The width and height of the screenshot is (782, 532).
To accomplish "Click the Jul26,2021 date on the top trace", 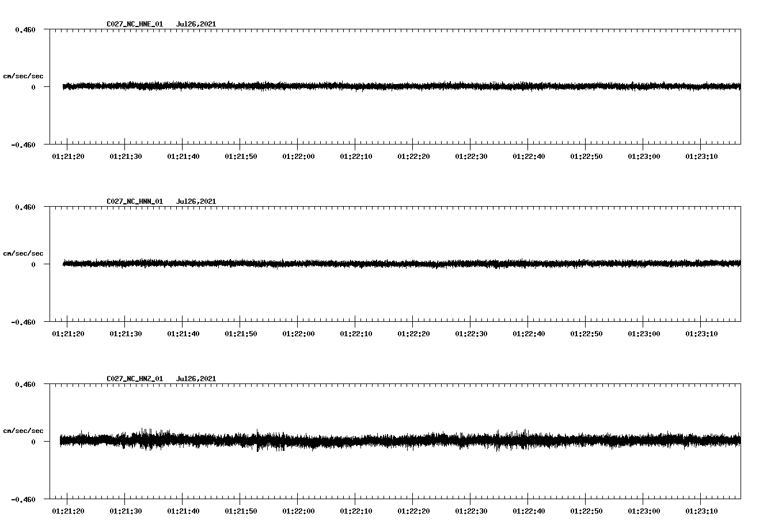I will [x=196, y=24].
